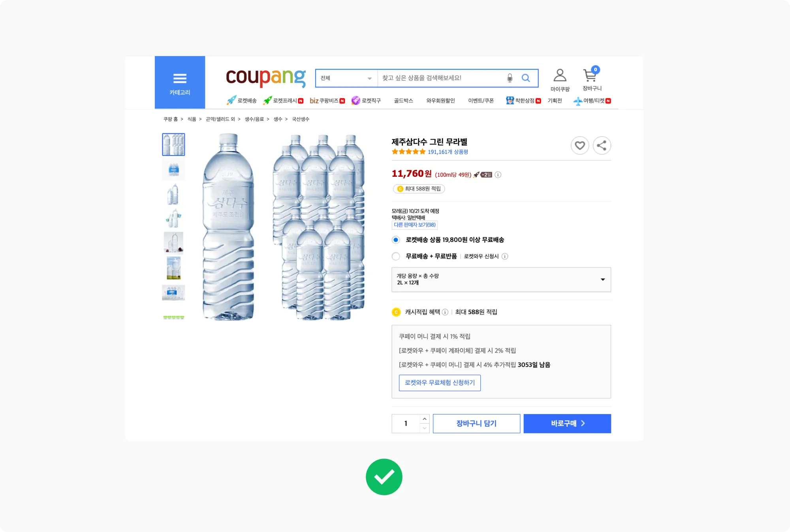The image size is (790, 532).
Task: Expand the search category dropdown
Action: [346, 78]
